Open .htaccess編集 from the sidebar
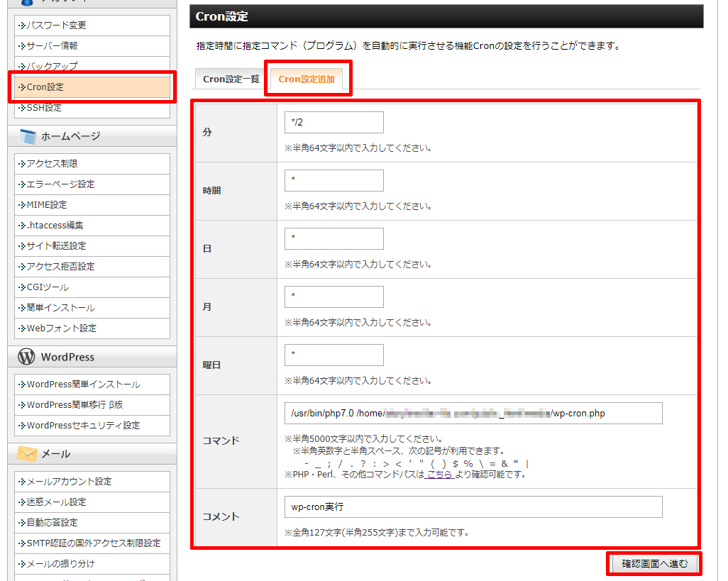 click(55, 226)
